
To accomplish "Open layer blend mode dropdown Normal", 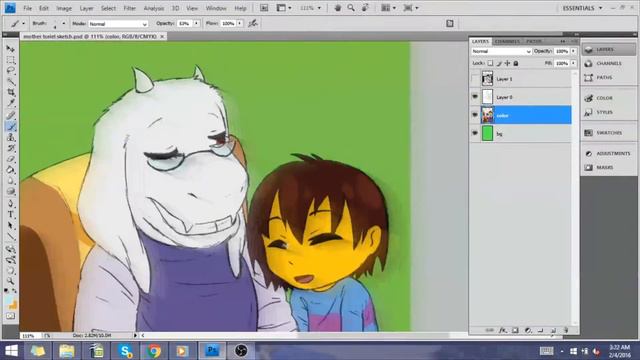I will tap(502, 51).
